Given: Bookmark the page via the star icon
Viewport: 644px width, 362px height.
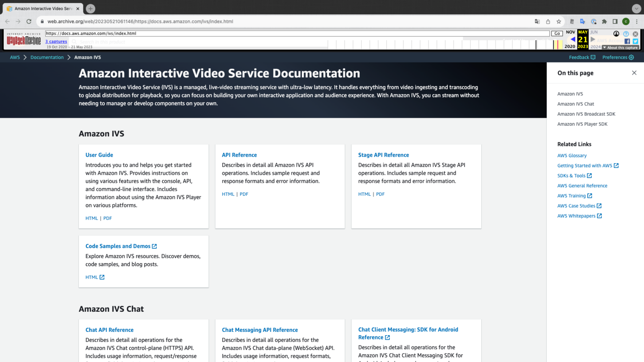Looking at the screenshot, I should point(558,21).
